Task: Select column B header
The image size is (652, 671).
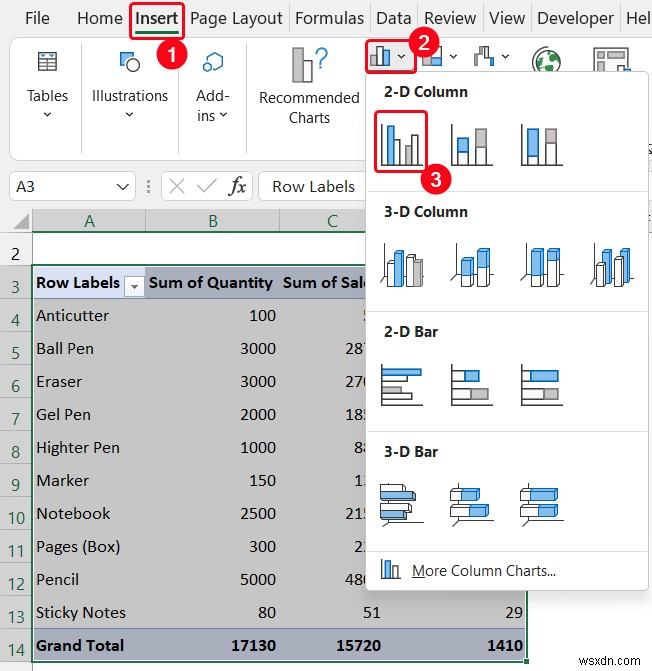Action: pos(213,221)
